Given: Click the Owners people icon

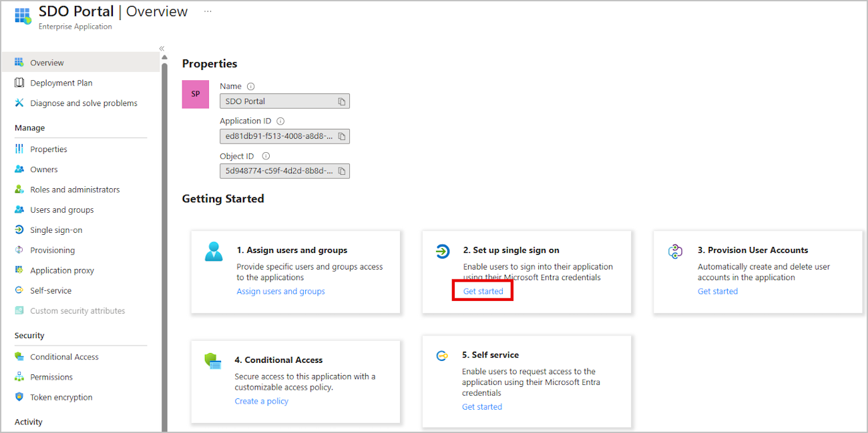Looking at the screenshot, I should click(19, 169).
